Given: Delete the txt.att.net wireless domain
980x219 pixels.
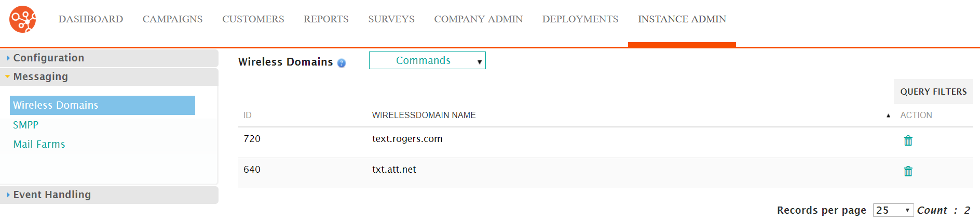Looking at the screenshot, I should (908, 171).
